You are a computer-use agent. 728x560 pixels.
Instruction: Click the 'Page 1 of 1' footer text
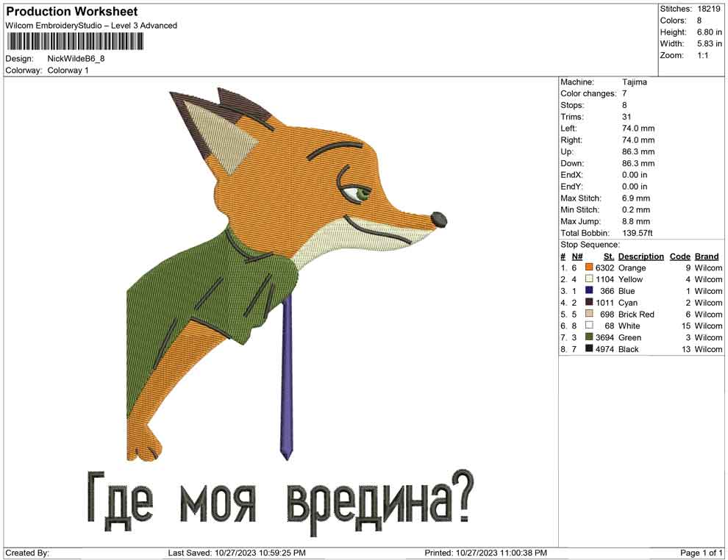click(x=701, y=553)
